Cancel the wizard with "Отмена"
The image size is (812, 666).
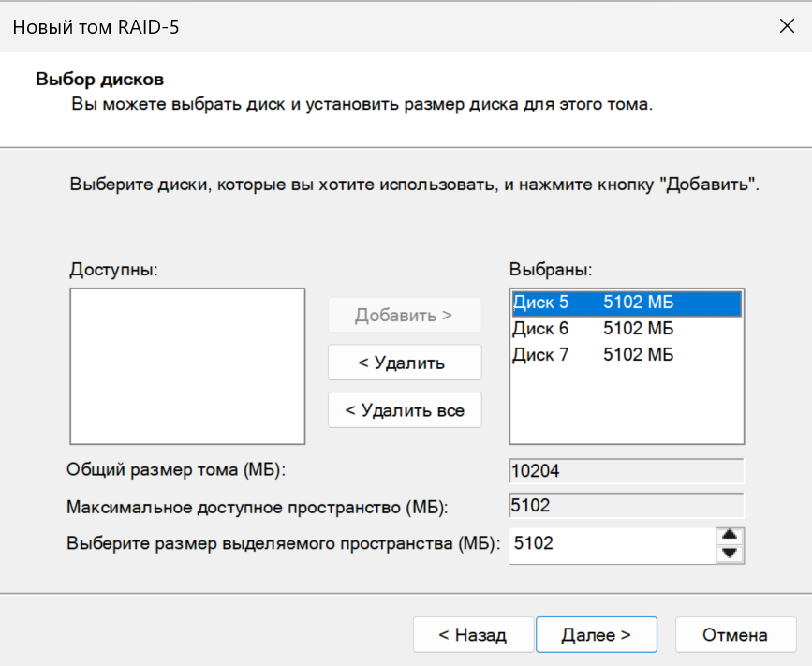point(735,634)
